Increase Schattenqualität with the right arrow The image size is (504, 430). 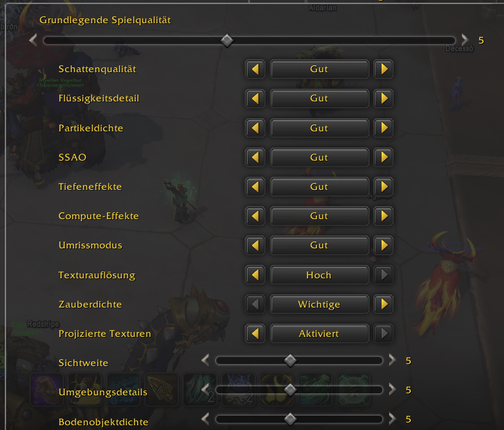coord(384,69)
